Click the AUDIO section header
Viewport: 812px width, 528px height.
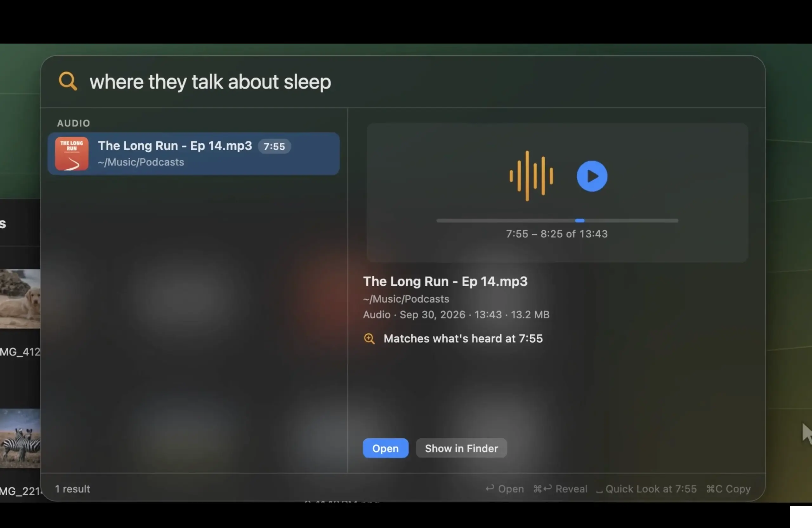click(73, 123)
